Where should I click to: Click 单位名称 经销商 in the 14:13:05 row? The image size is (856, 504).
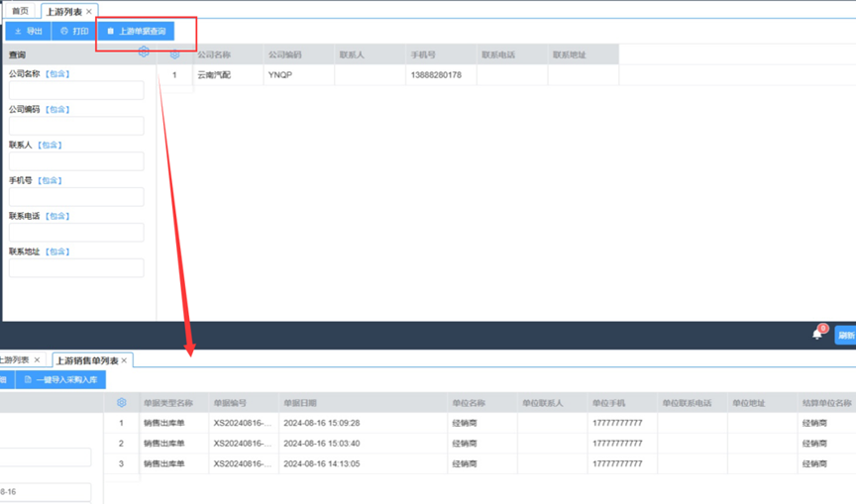coord(482,463)
